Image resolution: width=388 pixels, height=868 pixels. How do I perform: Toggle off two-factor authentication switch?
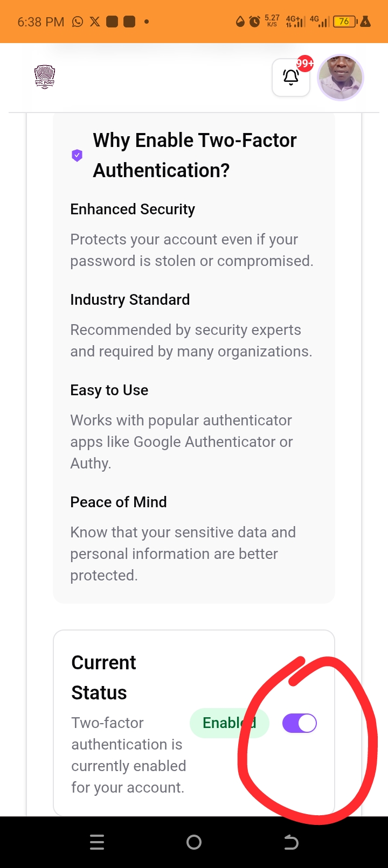300,723
